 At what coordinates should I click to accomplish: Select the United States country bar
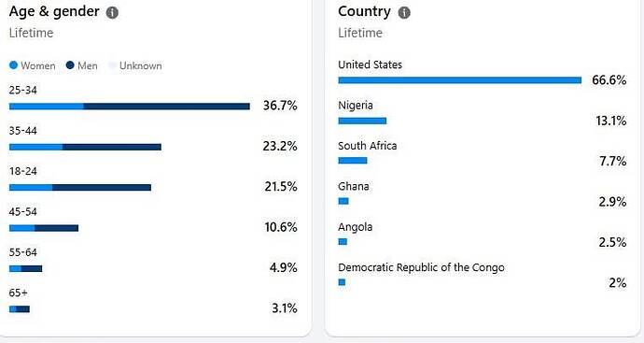460,80
